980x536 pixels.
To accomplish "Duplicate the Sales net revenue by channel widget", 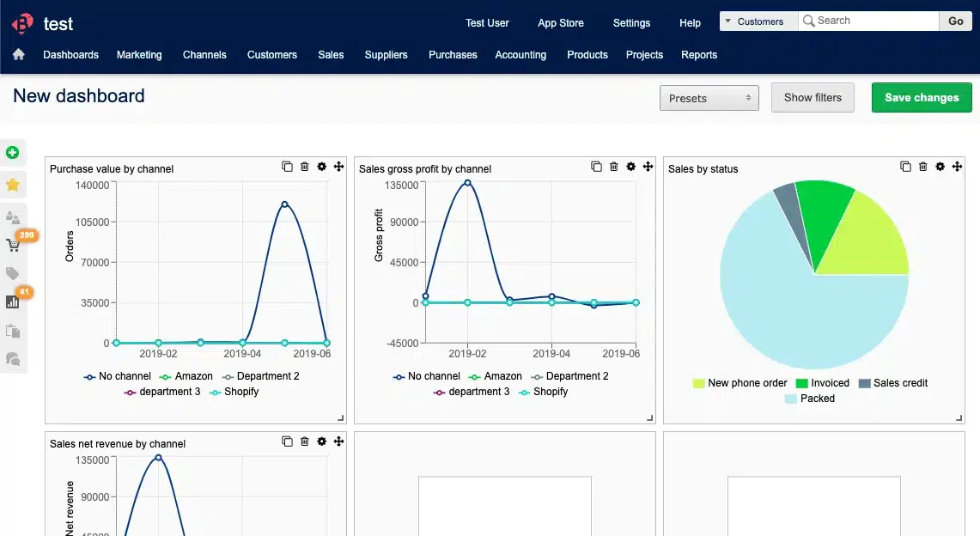I will 287,442.
